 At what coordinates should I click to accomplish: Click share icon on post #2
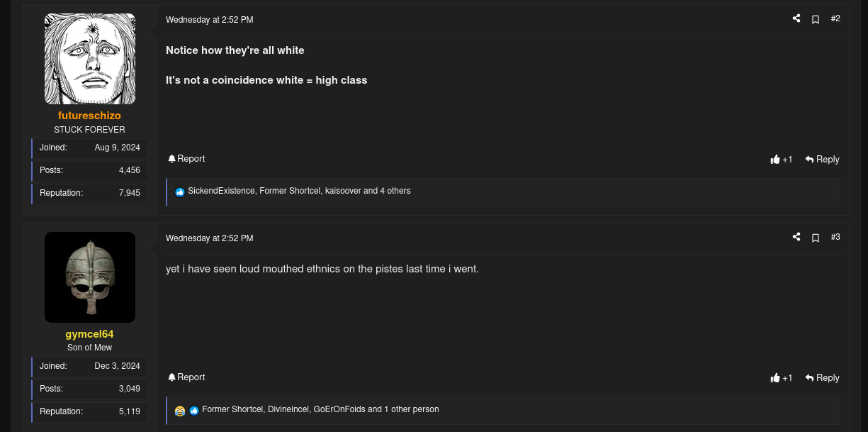(796, 19)
